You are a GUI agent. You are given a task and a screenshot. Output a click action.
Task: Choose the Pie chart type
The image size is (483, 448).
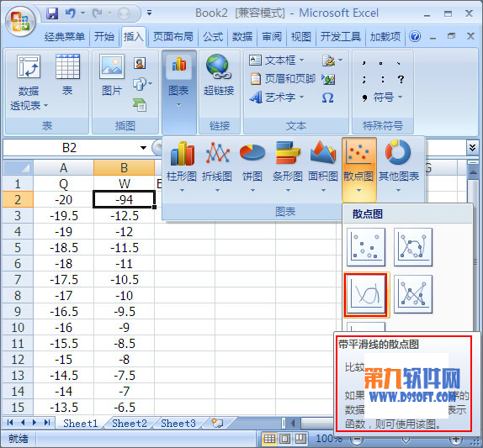pos(252,166)
